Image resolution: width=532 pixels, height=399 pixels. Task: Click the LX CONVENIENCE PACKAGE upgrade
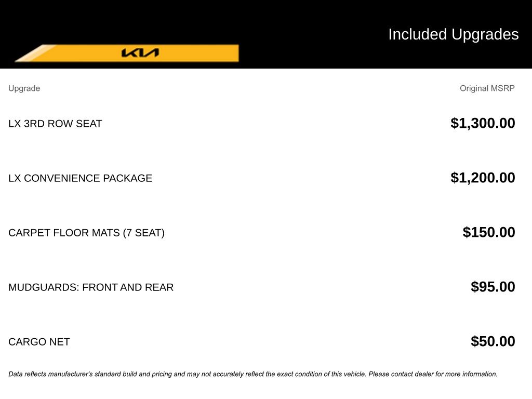(80, 178)
